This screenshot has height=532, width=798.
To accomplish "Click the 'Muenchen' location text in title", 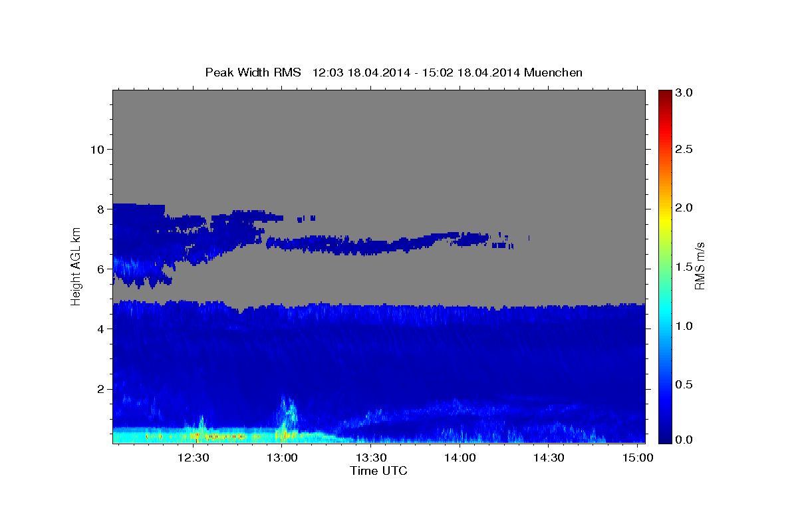I will click(553, 72).
